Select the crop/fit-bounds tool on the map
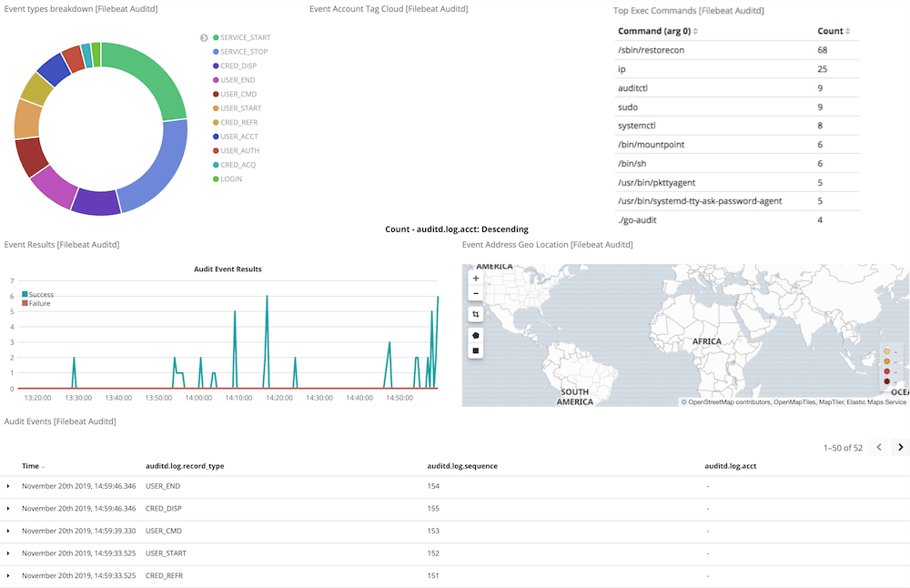Viewport: 910px width, 588px height. (x=475, y=313)
